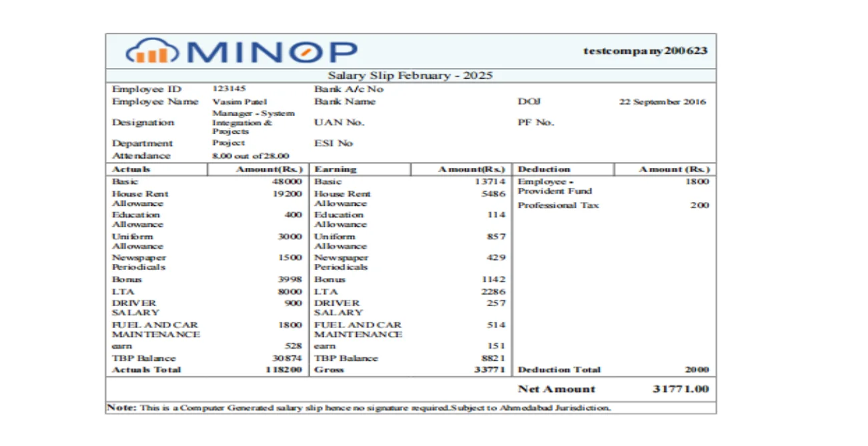Image resolution: width=868 pixels, height=446 pixels.
Task: Click the Earning column header
Action: click(335, 169)
